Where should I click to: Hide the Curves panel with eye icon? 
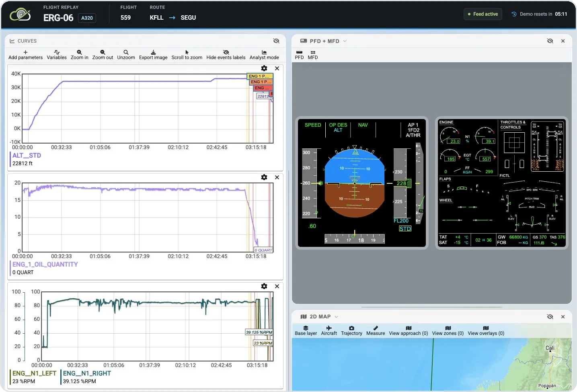(x=276, y=41)
